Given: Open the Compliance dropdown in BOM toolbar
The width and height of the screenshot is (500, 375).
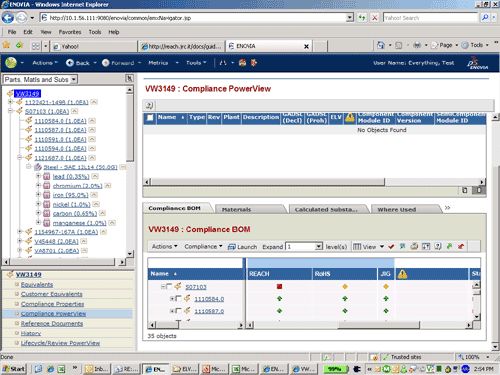Looking at the screenshot, I should point(203,247).
